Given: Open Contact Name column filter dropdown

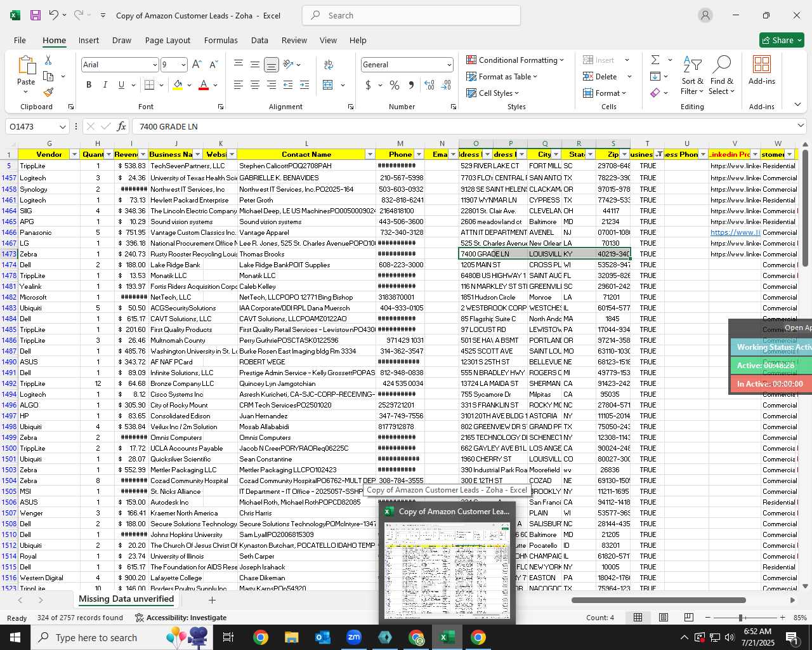Looking at the screenshot, I should tap(370, 154).
